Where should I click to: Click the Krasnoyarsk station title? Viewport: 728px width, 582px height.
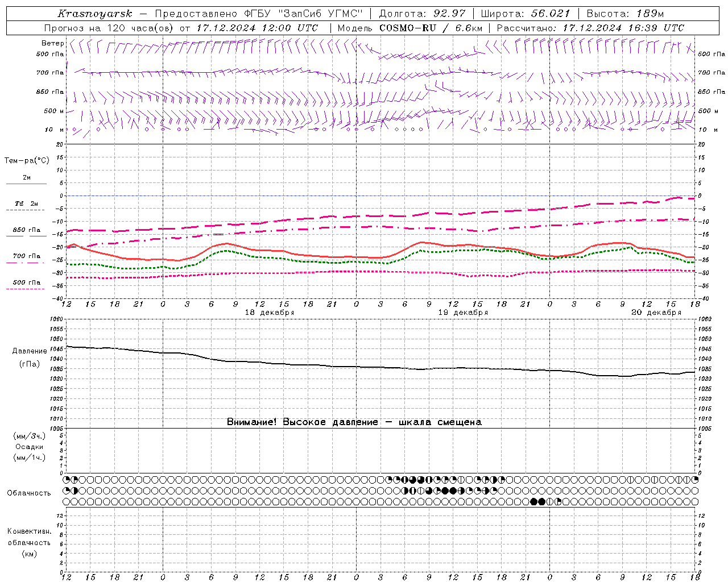pyautogui.click(x=94, y=14)
